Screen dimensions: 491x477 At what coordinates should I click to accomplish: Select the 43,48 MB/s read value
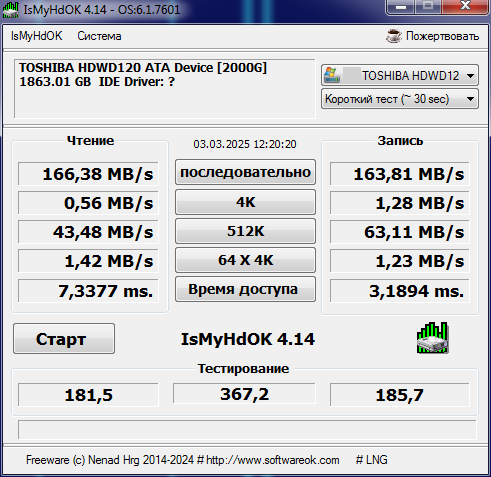pos(88,232)
